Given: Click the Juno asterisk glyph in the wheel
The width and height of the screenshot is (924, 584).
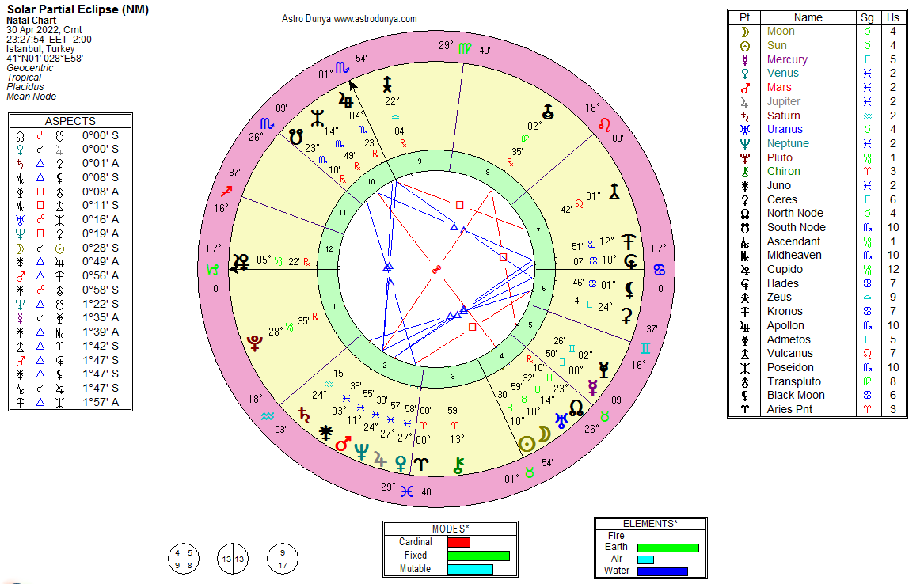Looking at the screenshot, I should 325,433.
